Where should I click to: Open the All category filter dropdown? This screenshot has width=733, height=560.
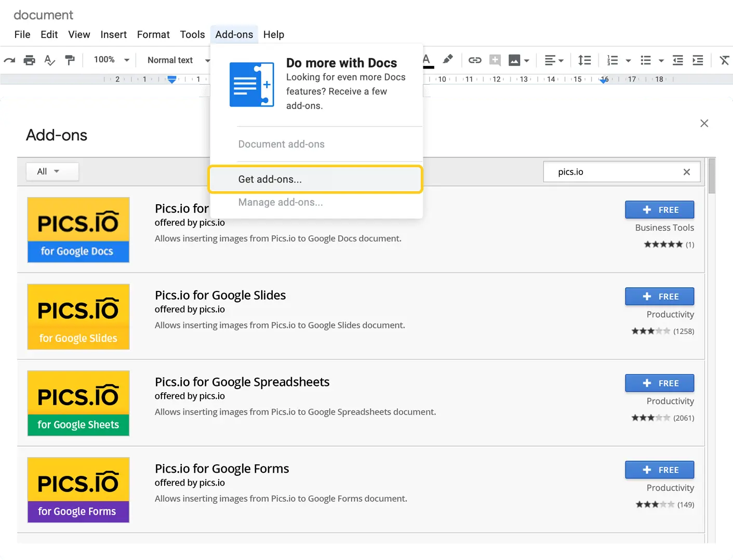pyautogui.click(x=52, y=171)
